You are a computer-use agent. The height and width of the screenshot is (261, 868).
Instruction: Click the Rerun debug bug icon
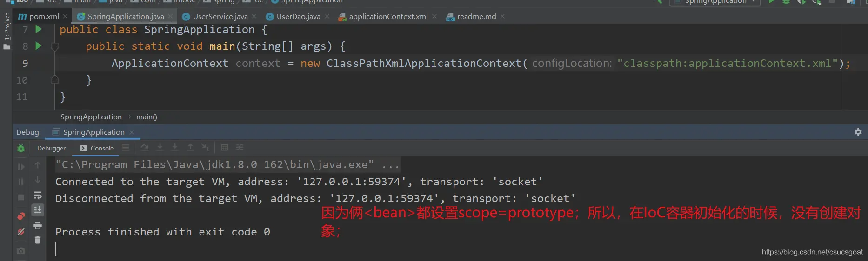pos(21,148)
